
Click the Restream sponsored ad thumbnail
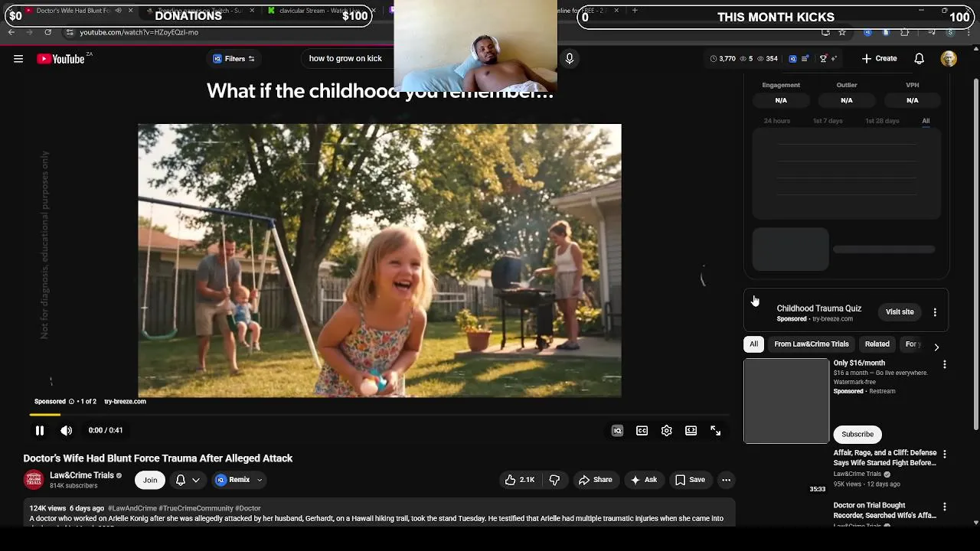tap(786, 401)
